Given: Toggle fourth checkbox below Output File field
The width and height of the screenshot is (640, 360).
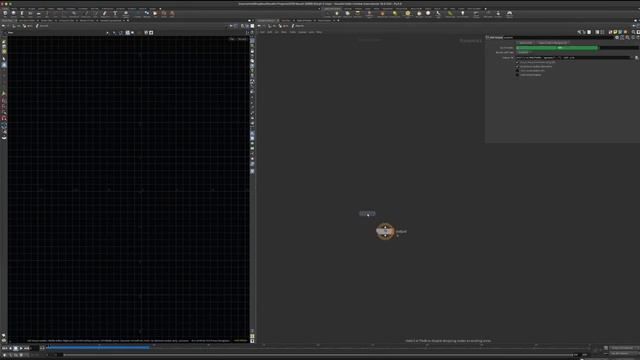Looking at the screenshot, I should [517, 75].
